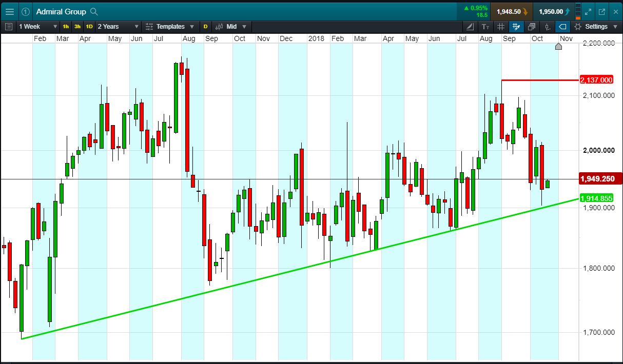Image resolution: width=623 pixels, height=364 pixels.
Task: Open the chart type candlestick icon
Action: (x=547, y=27)
